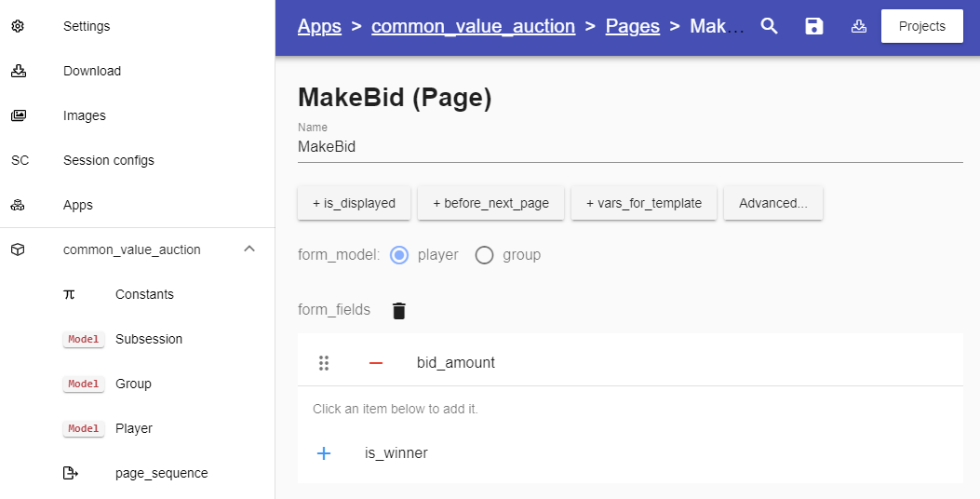Click the Model badge beside Player
Image resolution: width=980 pixels, height=499 pixels.
84,428
